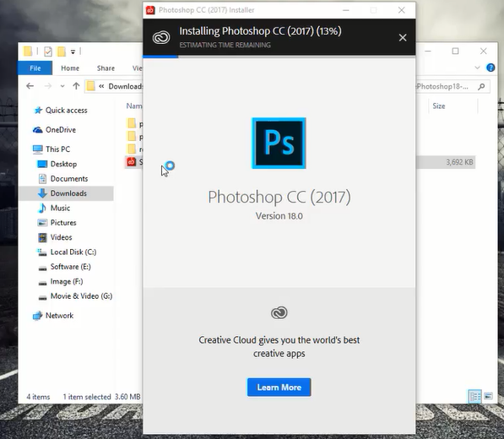Switch to large icons view in status bar
The width and height of the screenshot is (504, 439).
(488, 396)
